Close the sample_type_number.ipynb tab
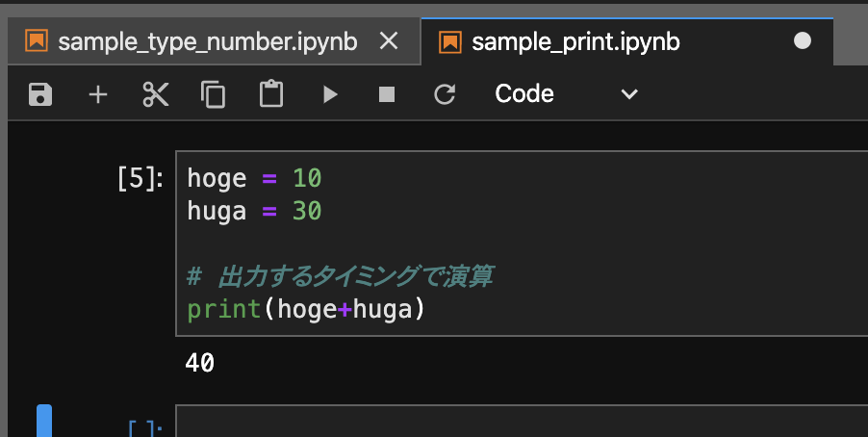Viewport: 868px width, 437px height. click(x=389, y=41)
